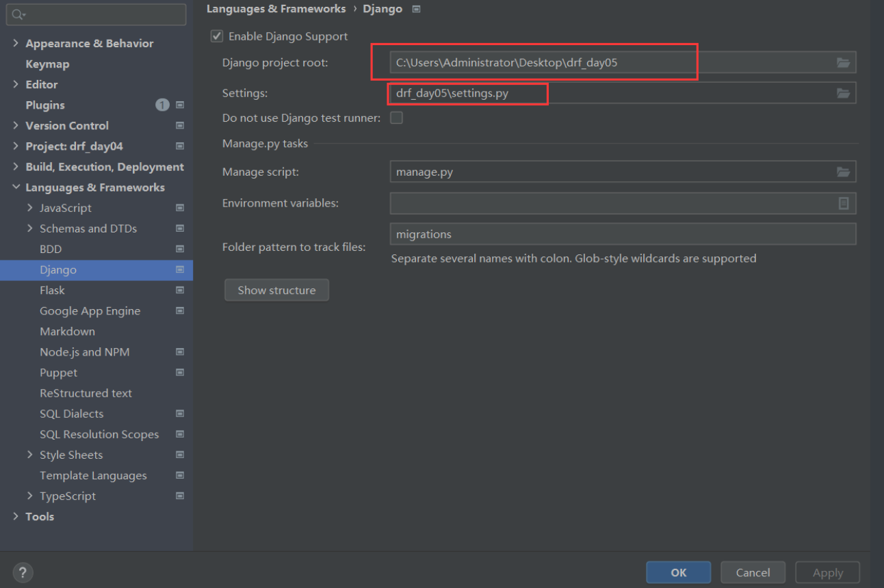Expand the TypeScript node arrow
The image size is (884, 588).
pyautogui.click(x=29, y=495)
